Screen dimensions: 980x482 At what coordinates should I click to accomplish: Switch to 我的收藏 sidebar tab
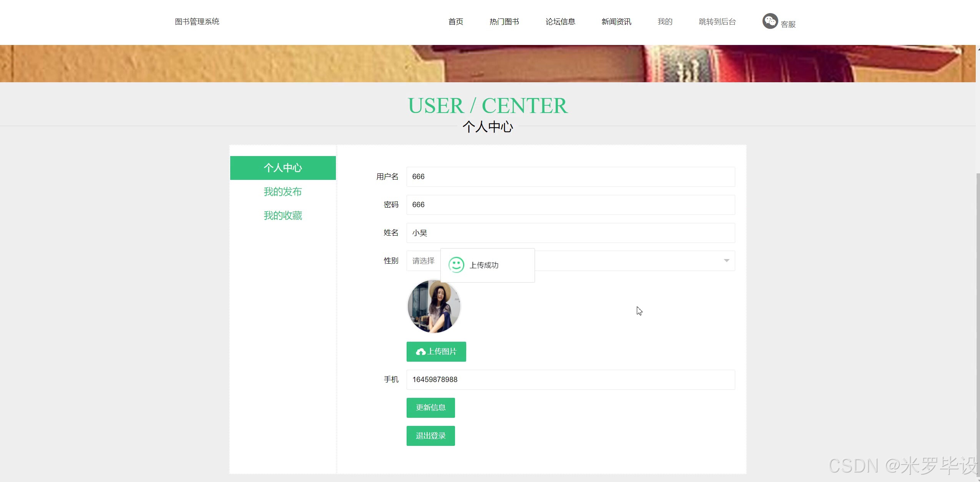(x=283, y=216)
